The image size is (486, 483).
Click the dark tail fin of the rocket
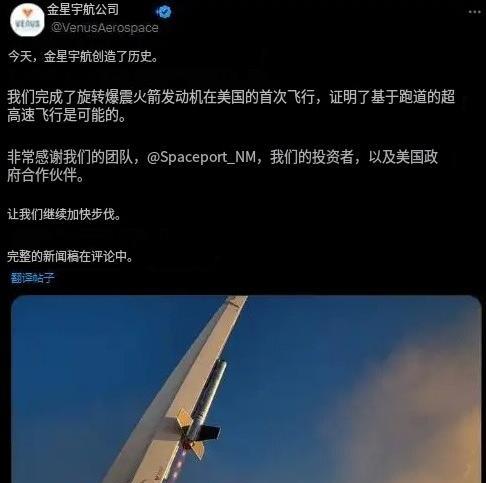click(x=209, y=432)
